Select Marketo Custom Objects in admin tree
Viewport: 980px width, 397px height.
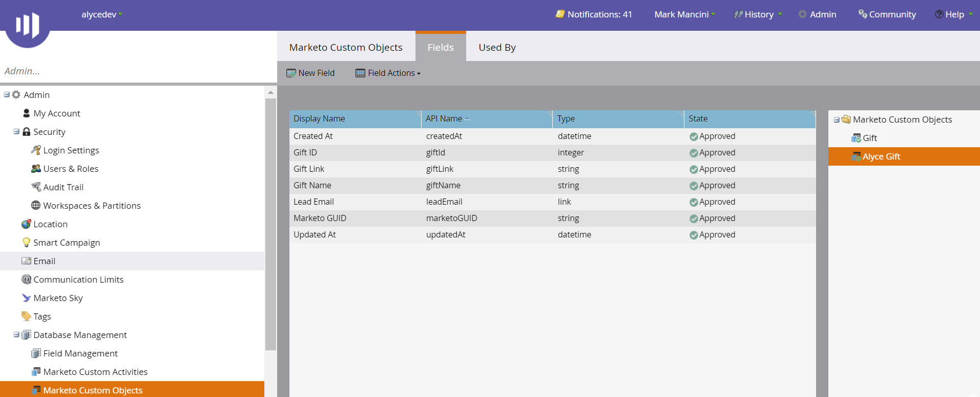point(132,390)
